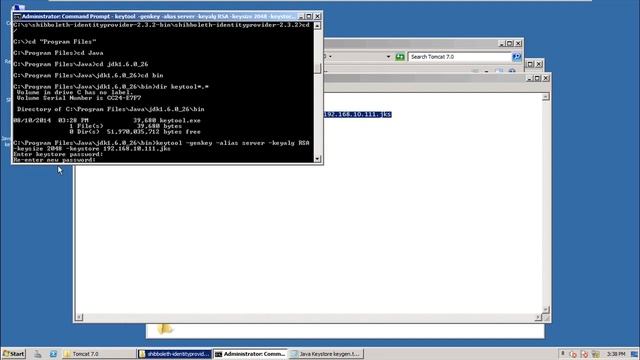Image resolution: width=640 pixels, height=360 pixels.
Task: Click the keytool.exe listing line in Command Prompt
Action: [x=107, y=120]
